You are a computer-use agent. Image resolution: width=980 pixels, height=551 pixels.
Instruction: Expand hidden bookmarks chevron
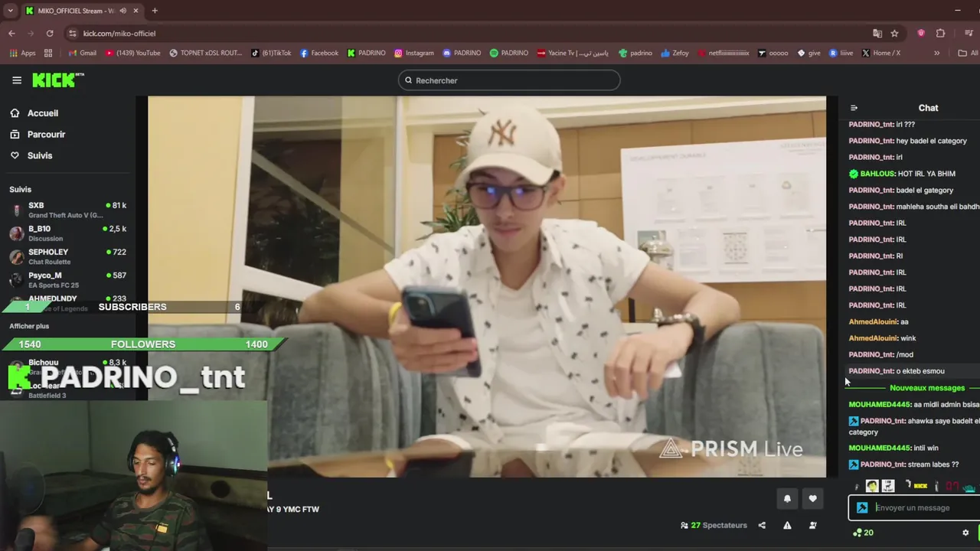936,53
